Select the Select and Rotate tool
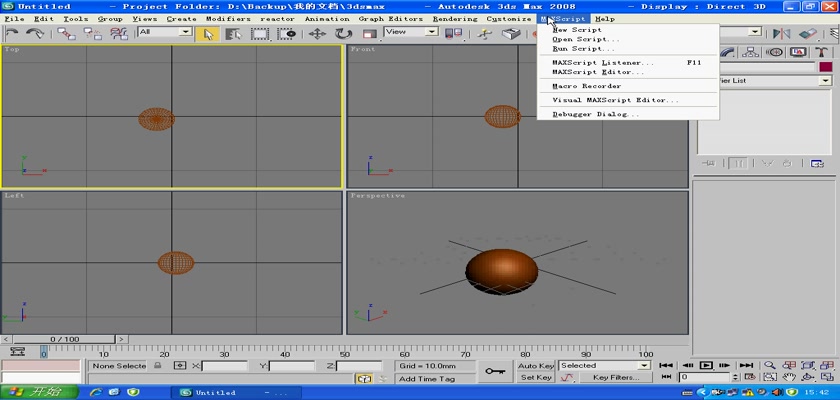The width and height of the screenshot is (840, 400). click(x=343, y=34)
